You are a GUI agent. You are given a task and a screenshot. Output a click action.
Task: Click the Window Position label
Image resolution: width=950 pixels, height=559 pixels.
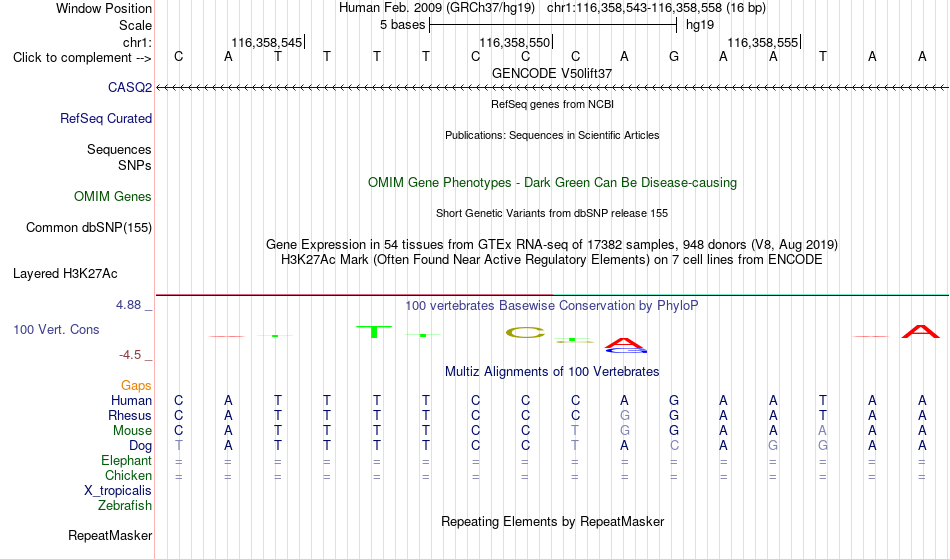click(104, 8)
